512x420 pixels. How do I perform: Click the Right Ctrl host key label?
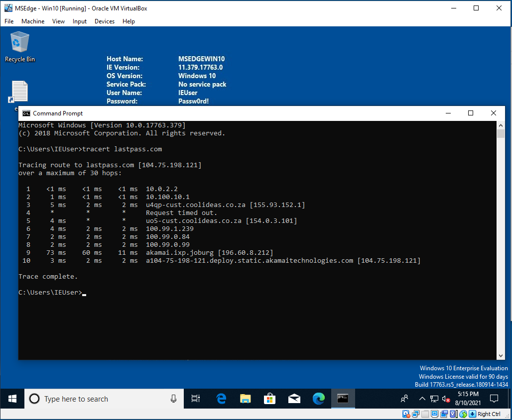pyautogui.click(x=489, y=414)
